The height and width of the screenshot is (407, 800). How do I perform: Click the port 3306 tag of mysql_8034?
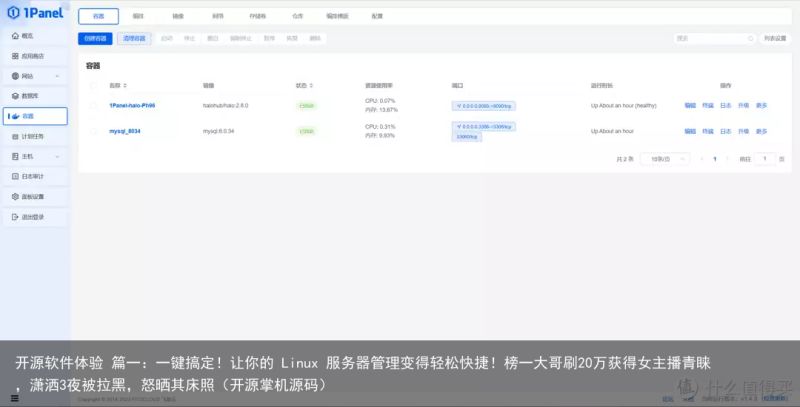tap(484, 126)
